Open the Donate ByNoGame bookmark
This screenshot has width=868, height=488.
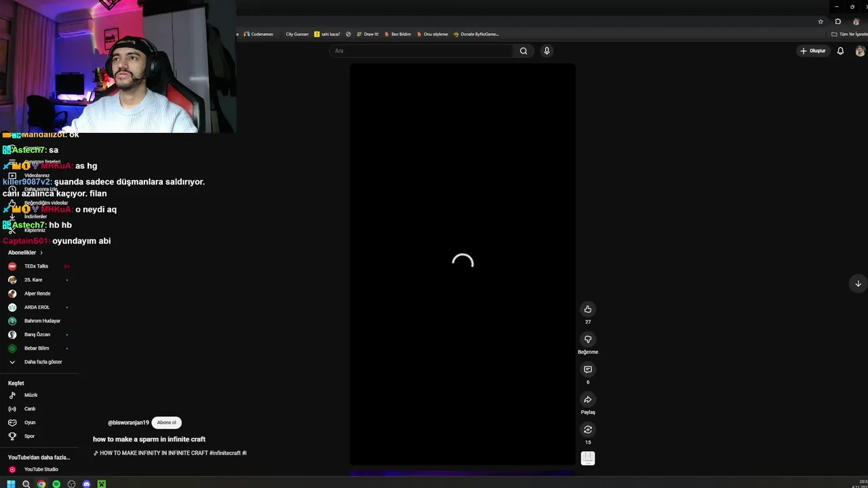(476, 34)
